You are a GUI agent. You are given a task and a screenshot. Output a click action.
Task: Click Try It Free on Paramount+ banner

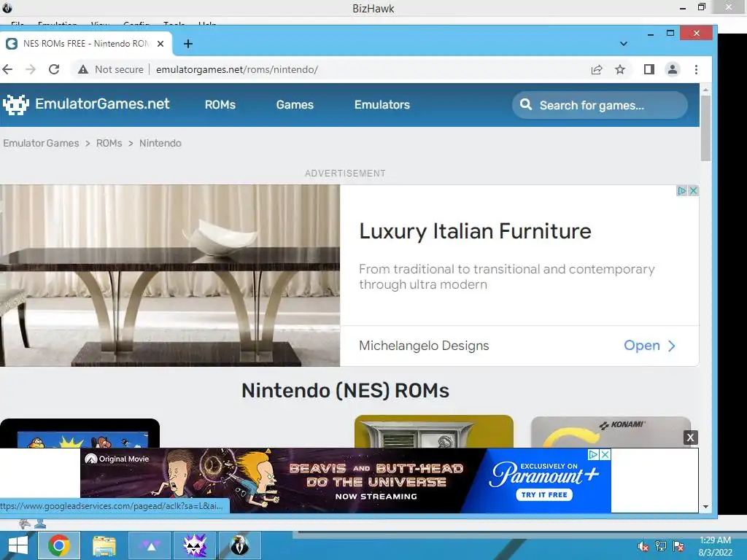[544, 495]
